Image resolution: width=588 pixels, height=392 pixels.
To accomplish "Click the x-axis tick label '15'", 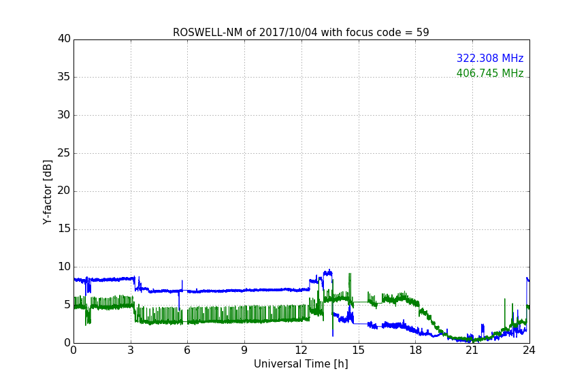I will tap(359, 350).
